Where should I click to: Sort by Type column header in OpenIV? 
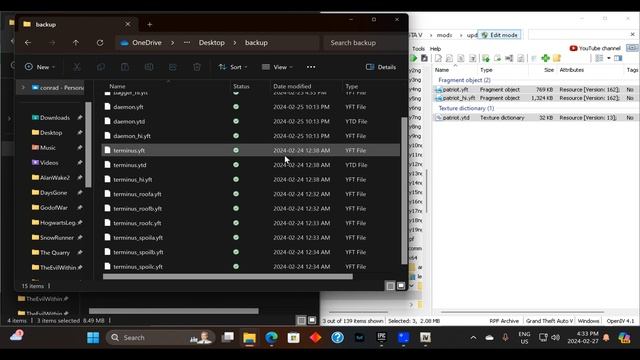pyautogui.click(x=486, y=70)
